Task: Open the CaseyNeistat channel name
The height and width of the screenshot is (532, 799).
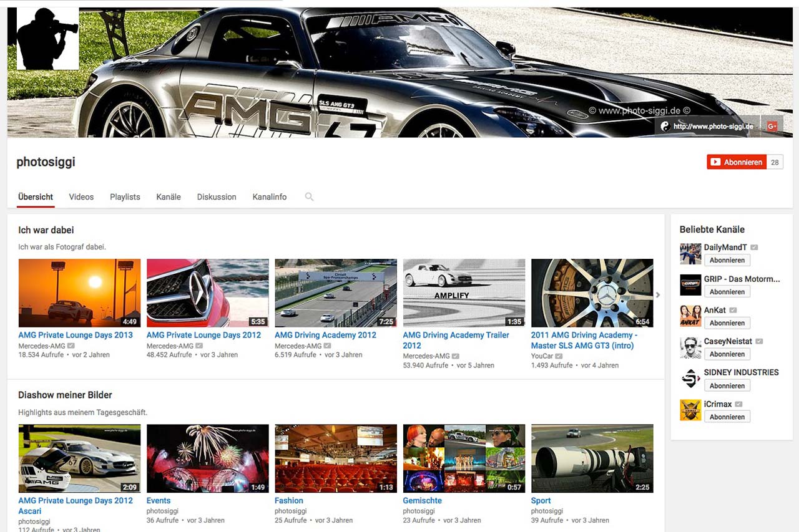Action: click(728, 341)
